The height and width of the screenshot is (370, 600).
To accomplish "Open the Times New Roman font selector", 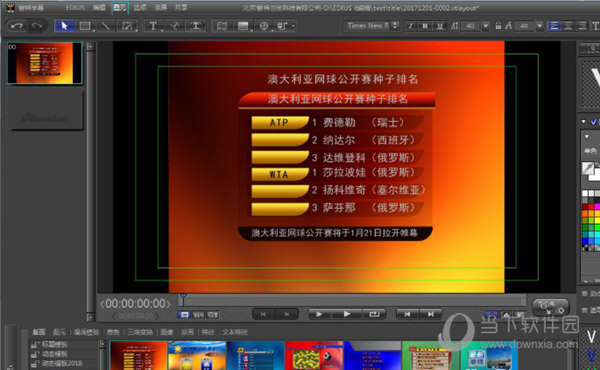I will (372, 26).
